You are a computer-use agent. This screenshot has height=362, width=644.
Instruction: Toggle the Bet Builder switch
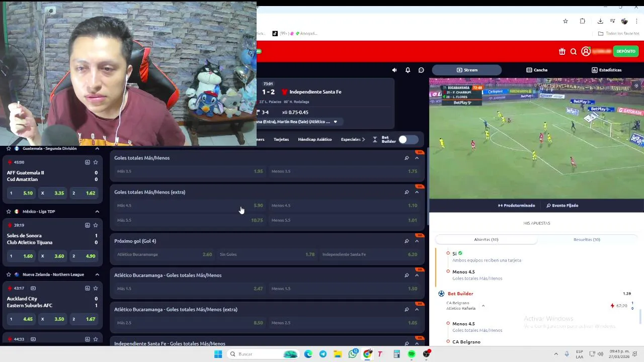coord(408,139)
